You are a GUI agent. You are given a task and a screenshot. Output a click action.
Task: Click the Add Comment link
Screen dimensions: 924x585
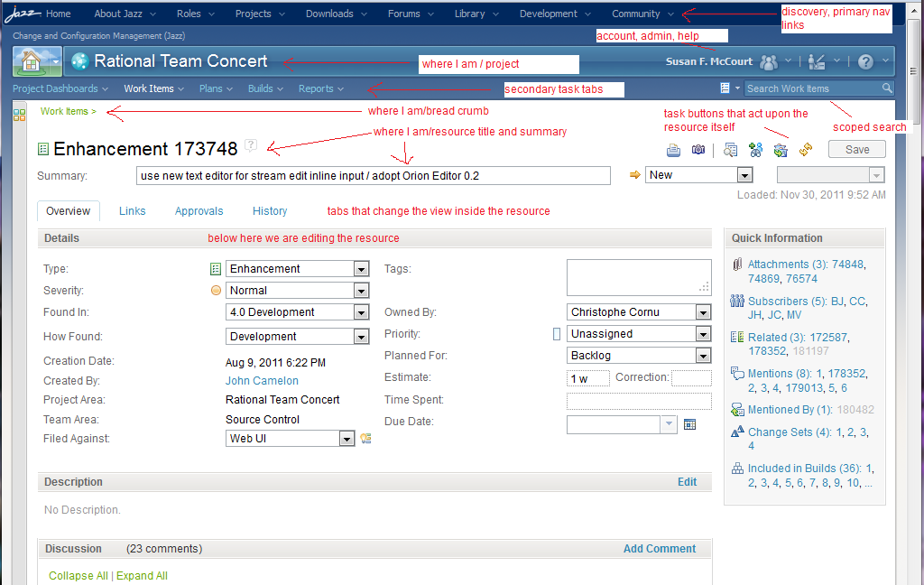coord(660,549)
